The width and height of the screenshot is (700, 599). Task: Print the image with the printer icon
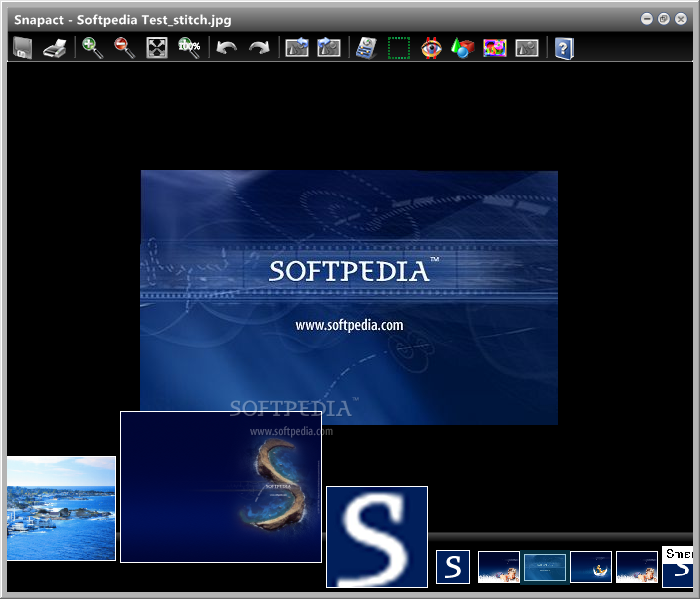click(55, 48)
